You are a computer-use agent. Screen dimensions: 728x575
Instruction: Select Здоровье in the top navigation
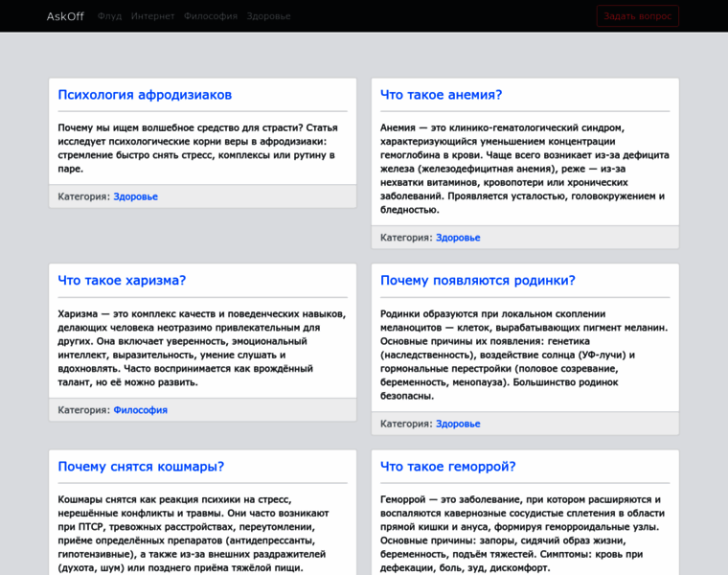268,16
